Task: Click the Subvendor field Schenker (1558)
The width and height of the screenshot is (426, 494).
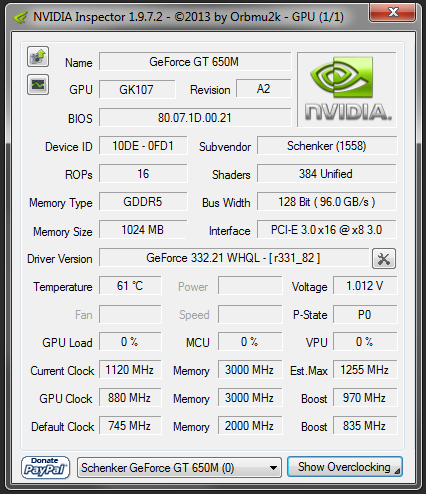Action: (x=327, y=146)
